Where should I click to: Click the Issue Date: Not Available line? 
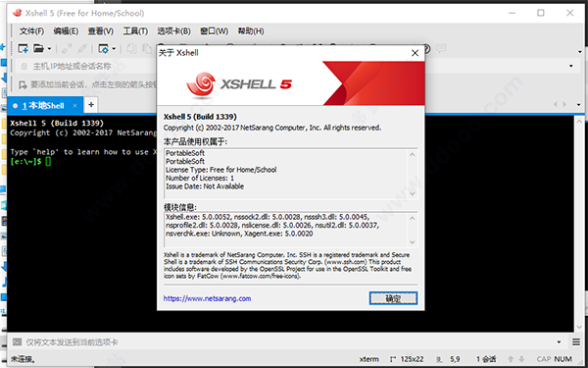pos(205,186)
